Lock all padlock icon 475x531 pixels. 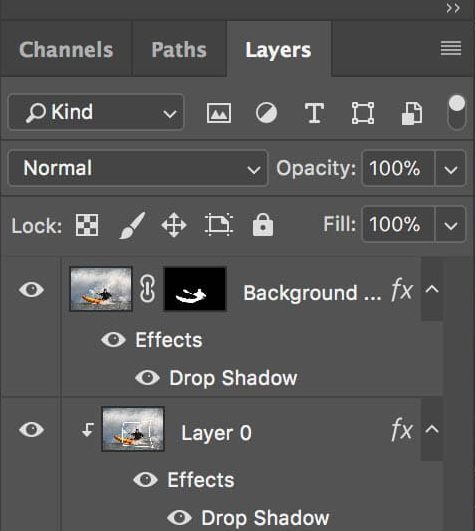pyautogui.click(x=263, y=225)
